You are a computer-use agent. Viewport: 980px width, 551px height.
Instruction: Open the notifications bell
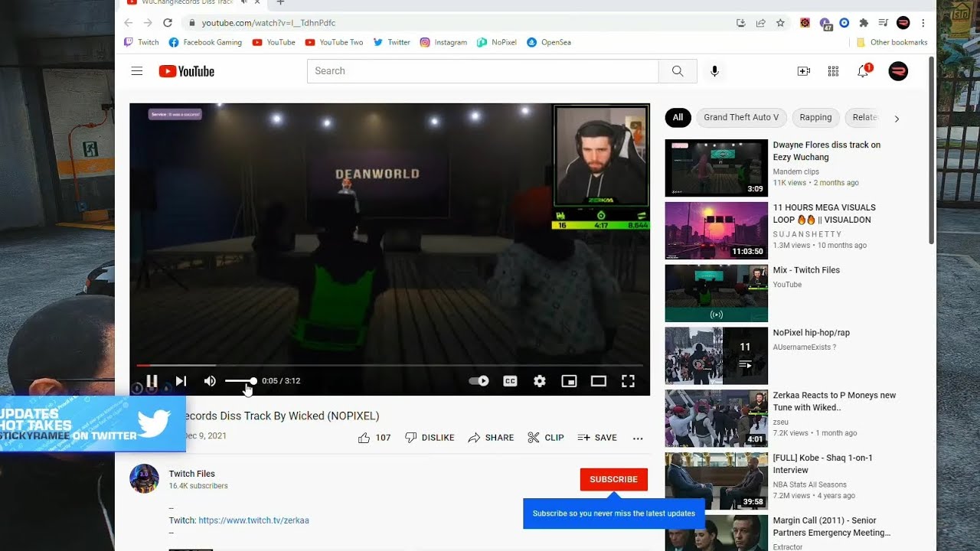click(863, 71)
